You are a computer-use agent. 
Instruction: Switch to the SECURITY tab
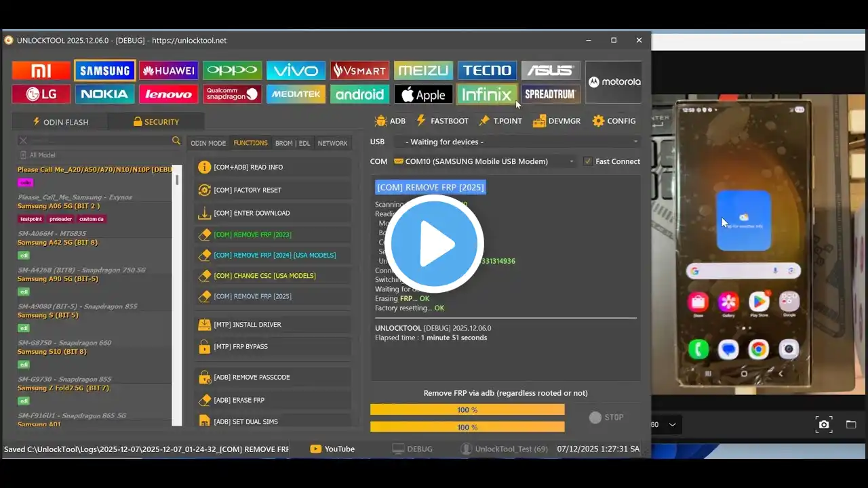[x=156, y=122]
